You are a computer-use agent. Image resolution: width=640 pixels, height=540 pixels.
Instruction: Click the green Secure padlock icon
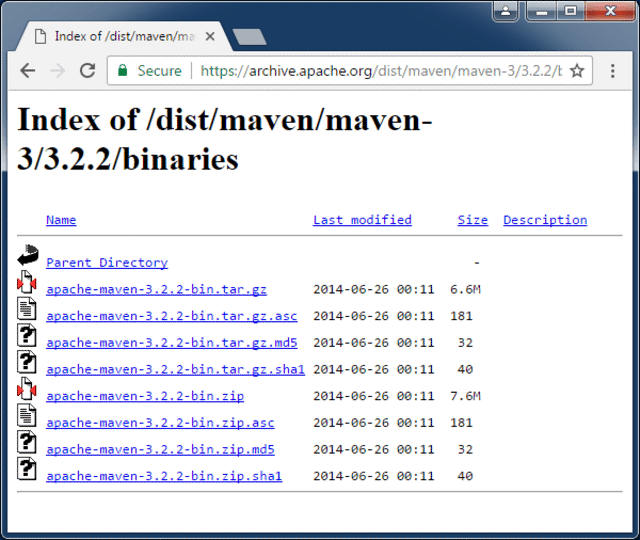click(122, 70)
